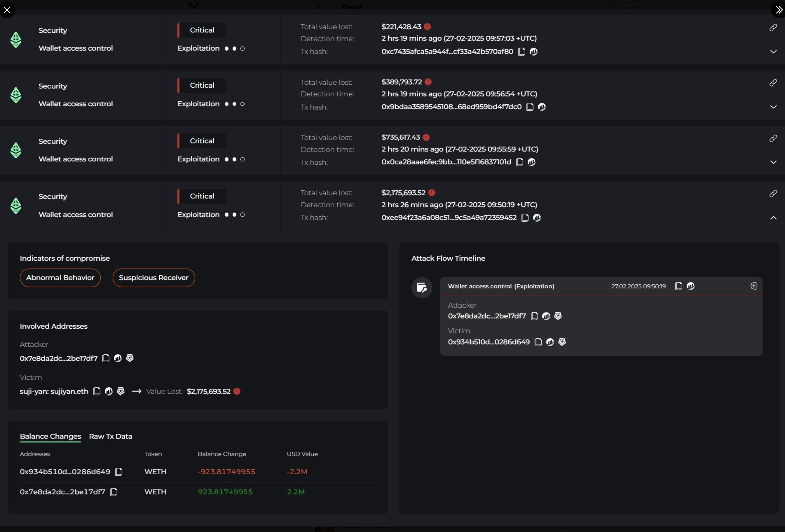
Task: Copy 0x934b510d address in Balance Changes table
Action: 119,472
